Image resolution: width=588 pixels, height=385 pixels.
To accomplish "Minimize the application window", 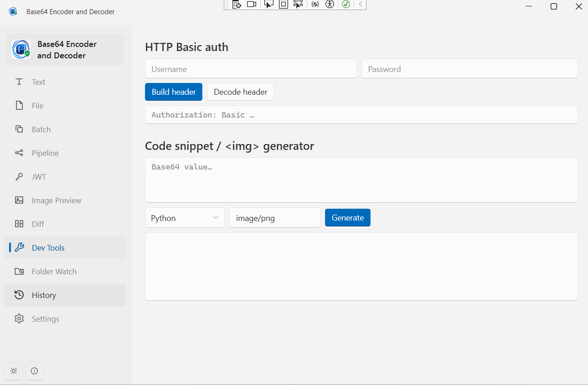I will [529, 6].
